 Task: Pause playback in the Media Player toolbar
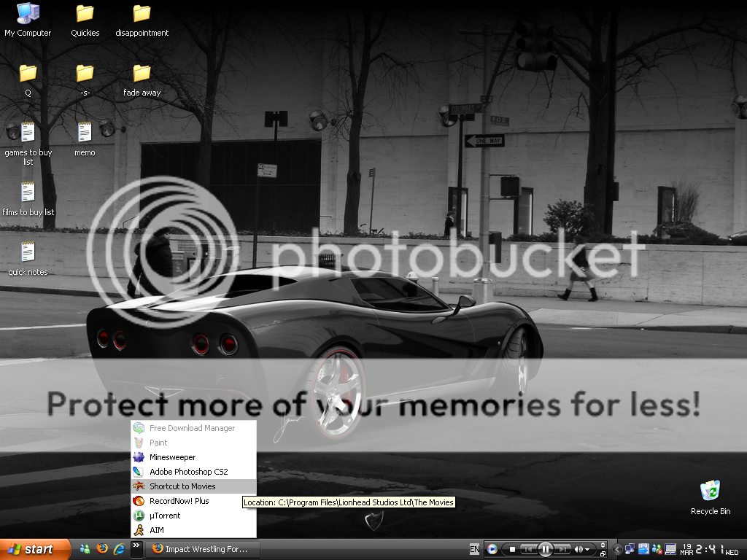(x=545, y=549)
